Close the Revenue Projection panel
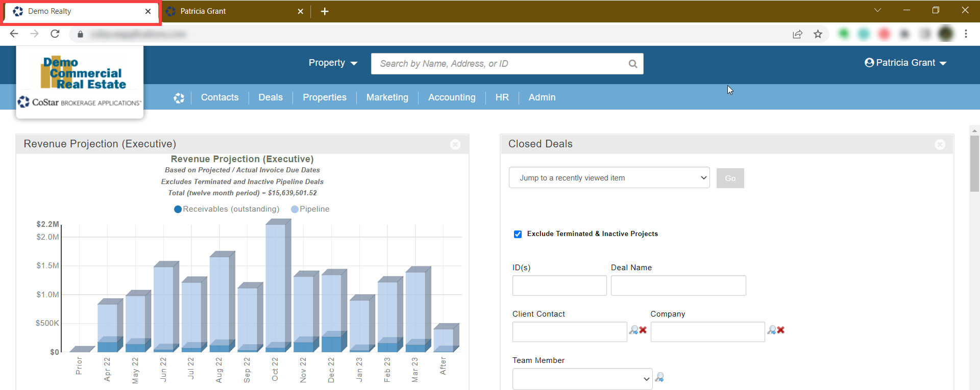980x390 pixels. 455,145
